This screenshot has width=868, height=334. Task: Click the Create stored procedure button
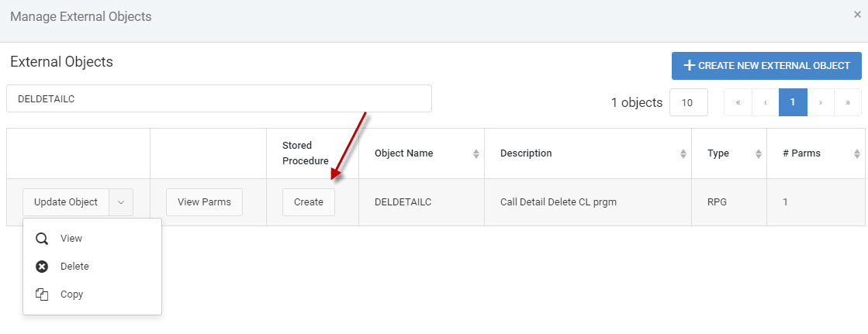coord(309,202)
